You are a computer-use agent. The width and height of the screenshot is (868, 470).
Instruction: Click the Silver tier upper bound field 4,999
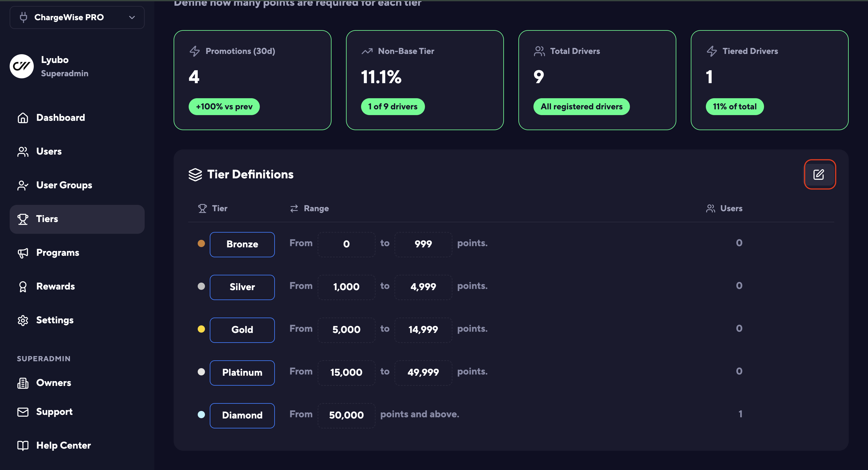coord(423,287)
